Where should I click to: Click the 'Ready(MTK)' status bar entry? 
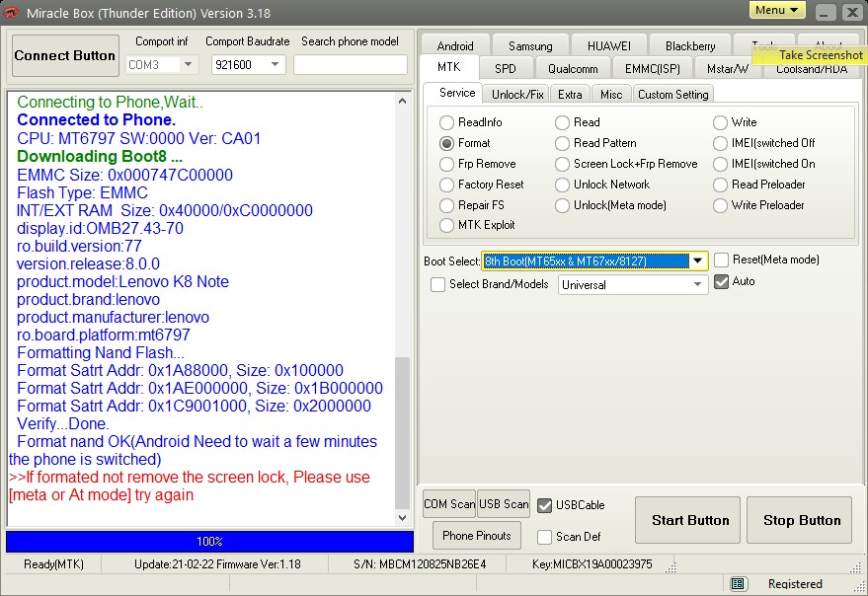[x=53, y=564]
